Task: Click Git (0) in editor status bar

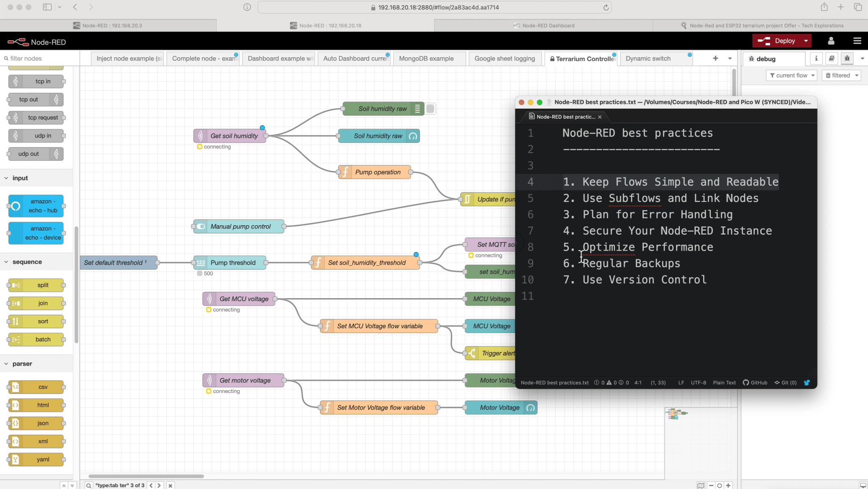Action: click(785, 383)
